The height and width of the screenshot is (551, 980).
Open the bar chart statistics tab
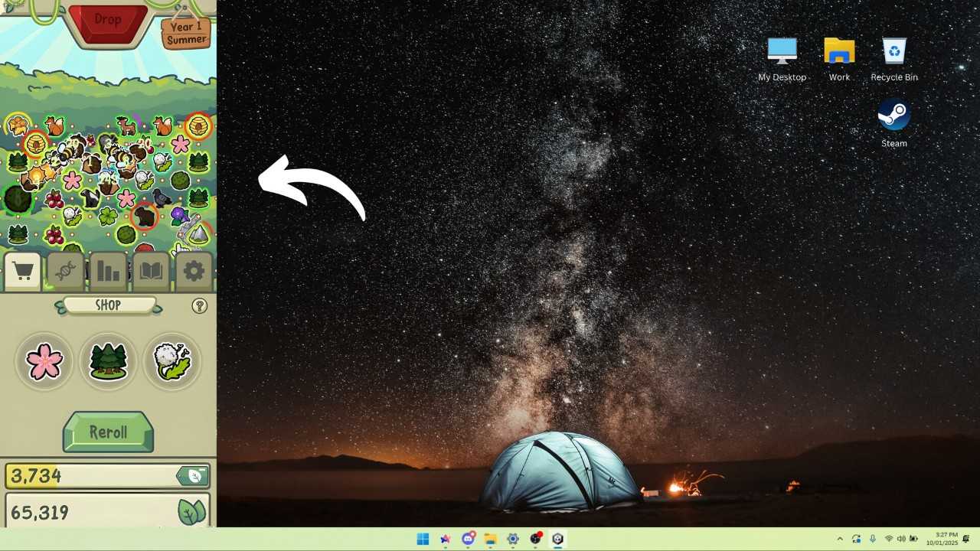108,272
